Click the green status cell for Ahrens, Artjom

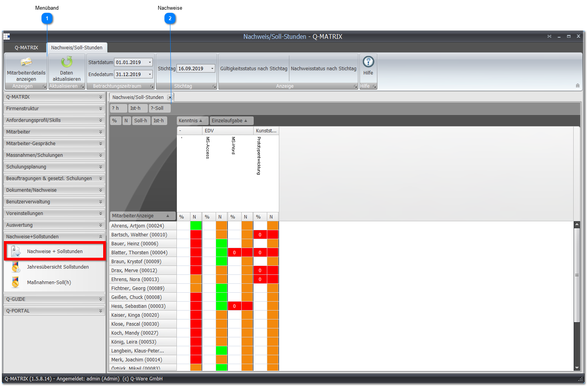[x=196, y=226]
